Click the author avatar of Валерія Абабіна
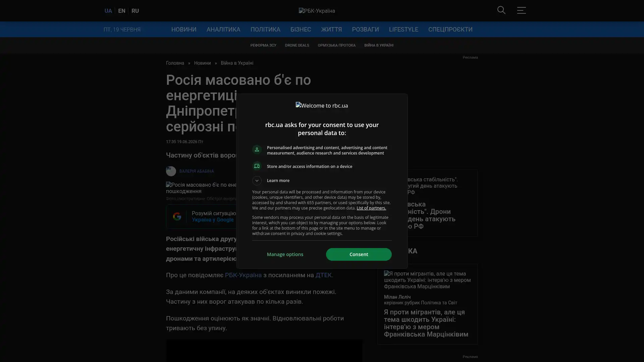Viewport: 644px width, 362px height. click(x=171, y=171)
